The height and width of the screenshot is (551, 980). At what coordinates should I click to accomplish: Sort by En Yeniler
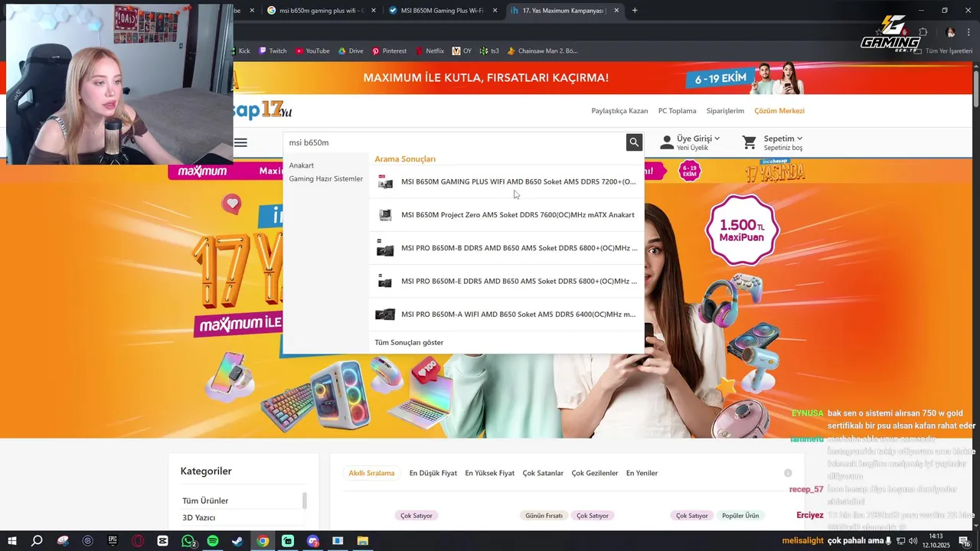point(642,473)
